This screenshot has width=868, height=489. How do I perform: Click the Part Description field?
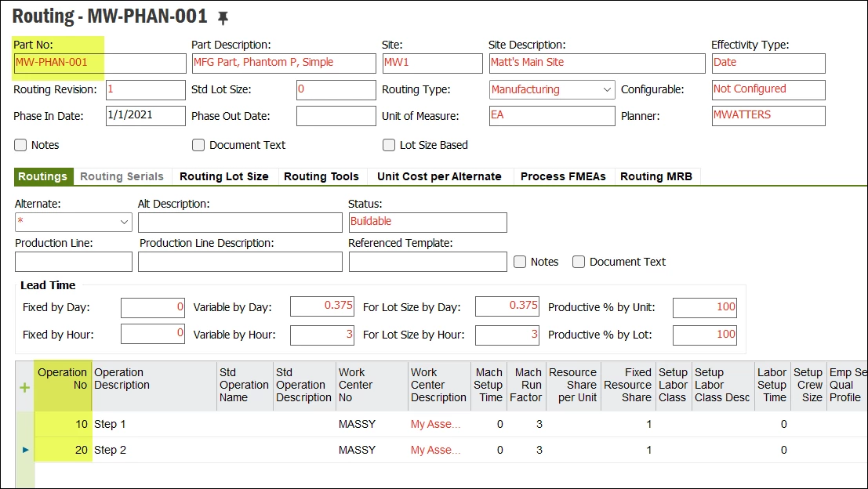(284, 63)
